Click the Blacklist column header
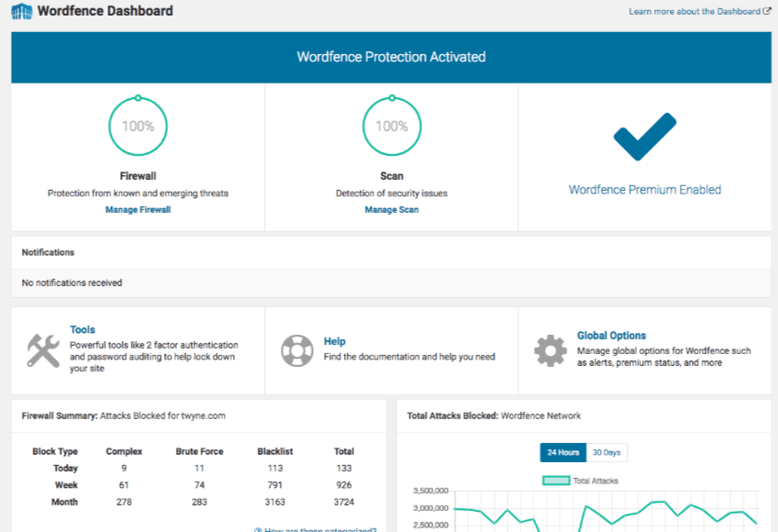The width and height of the screenshot is (778, 532). click(x=275, y=451)
